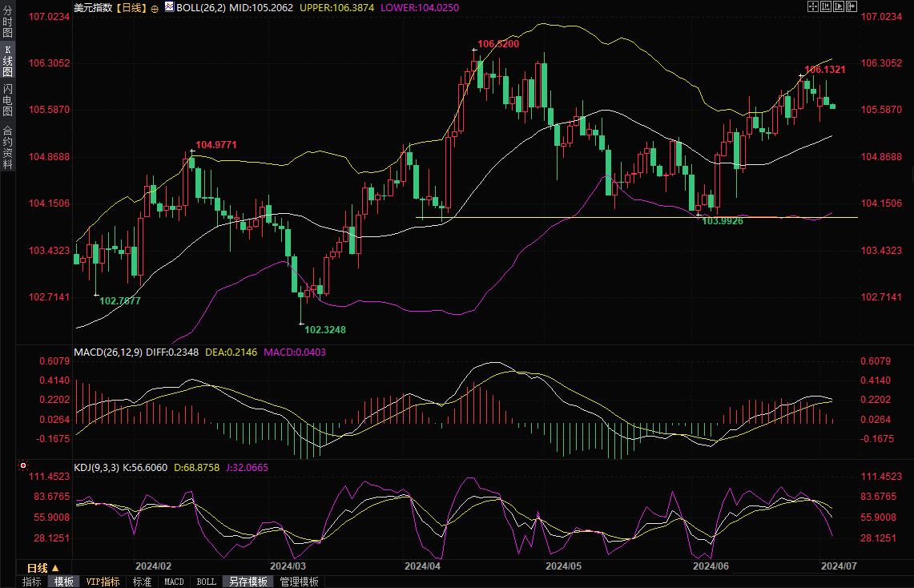Screen dimensions: 914x588
Task: Open the 合约资料 sidebar panel
Action: (x=7, y=147)
